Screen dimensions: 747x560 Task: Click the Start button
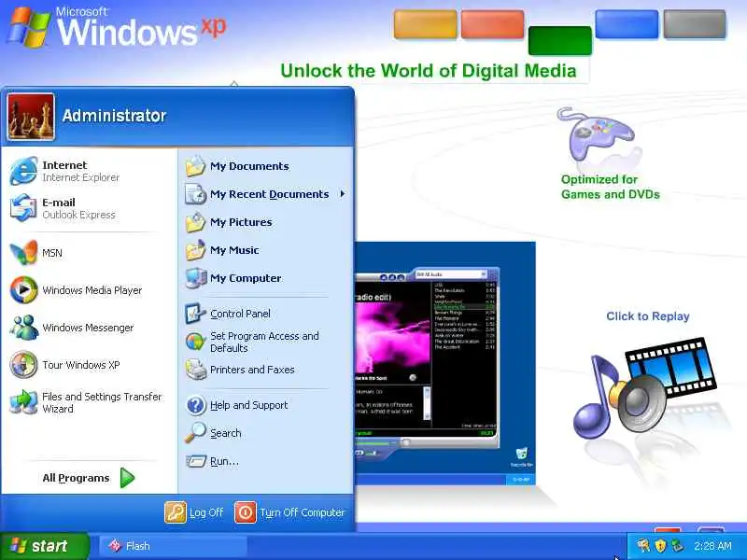pyautogui.click(x=45, y=546)
